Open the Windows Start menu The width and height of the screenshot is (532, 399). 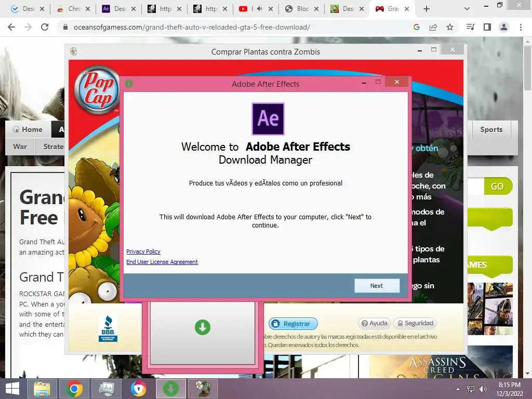pyautogui.click(x=12, y=389)
